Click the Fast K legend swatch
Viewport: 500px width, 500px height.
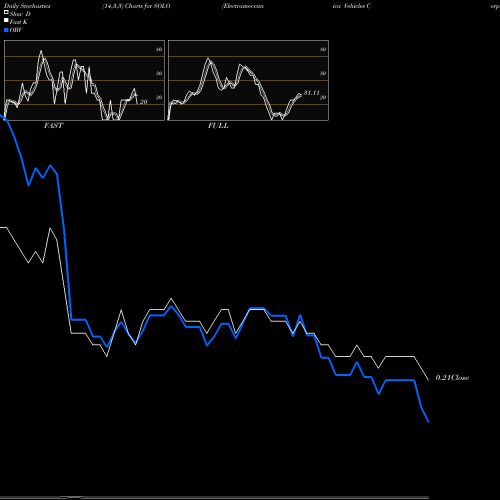tap(6, 20)
